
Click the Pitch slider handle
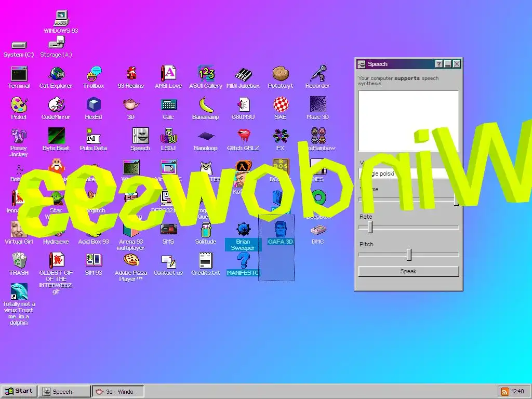tap(409, 255)
